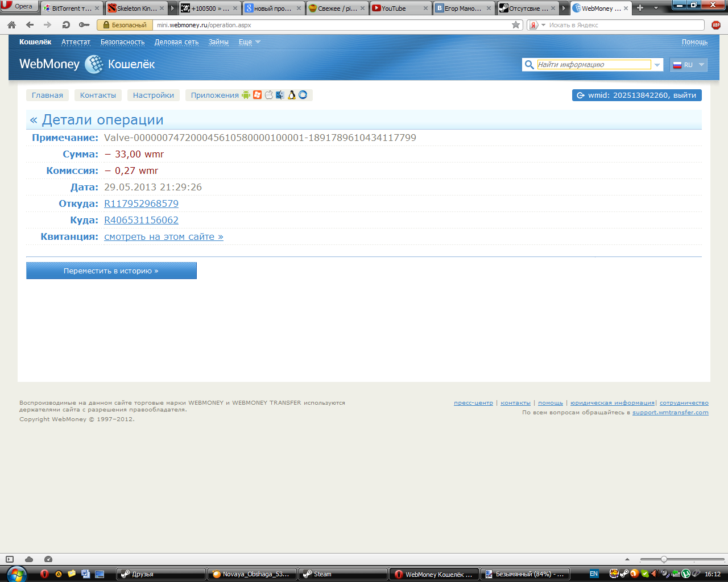Open new tab with plus button
This screenshot has width=728, height=582.
(x=640, y=8)
